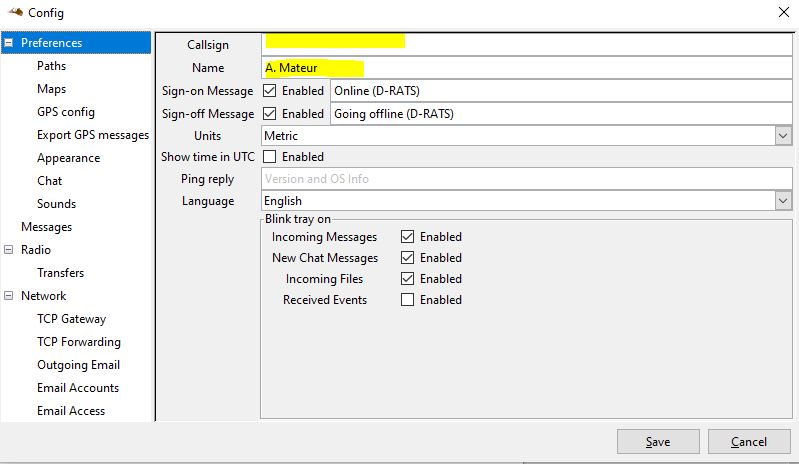
Task: Open Email Accounts settings
Action: (78, 388)
